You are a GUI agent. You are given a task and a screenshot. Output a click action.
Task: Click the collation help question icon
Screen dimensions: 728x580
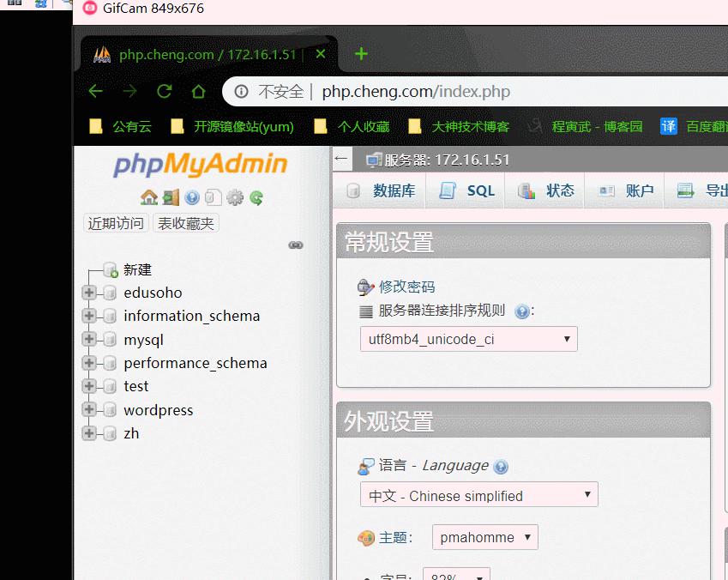522,311
